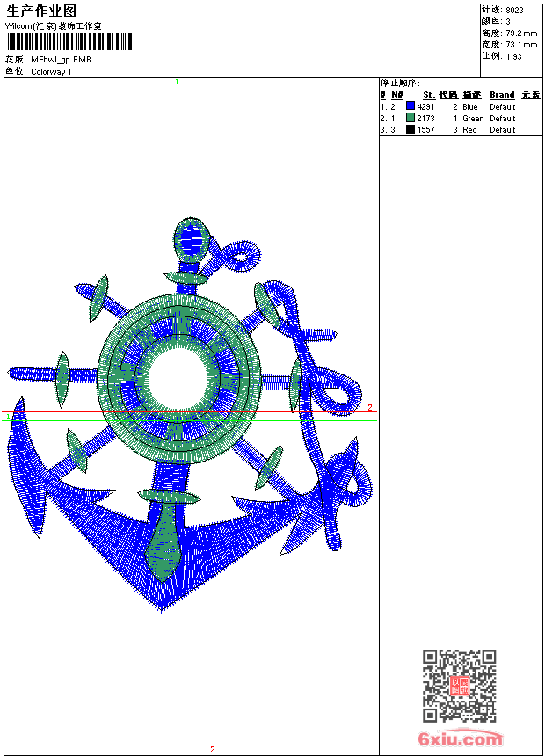Click the green marker 1 at top guide
This screenshot has height=756, width=545.
pos(177,82)
